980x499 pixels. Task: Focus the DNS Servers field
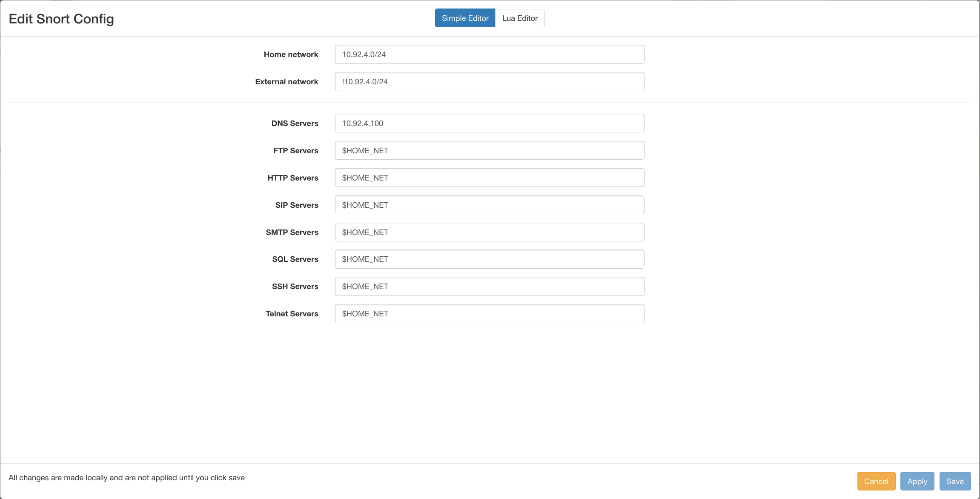pos(490,123)
